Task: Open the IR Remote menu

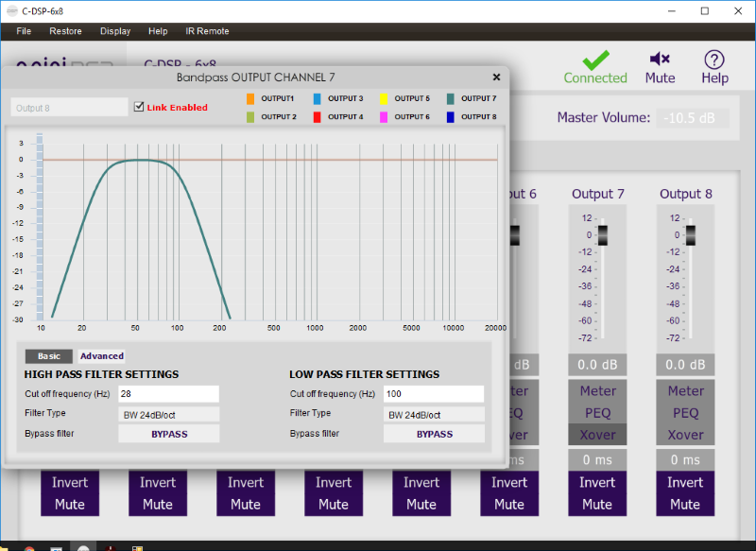Action: point(207,31)
